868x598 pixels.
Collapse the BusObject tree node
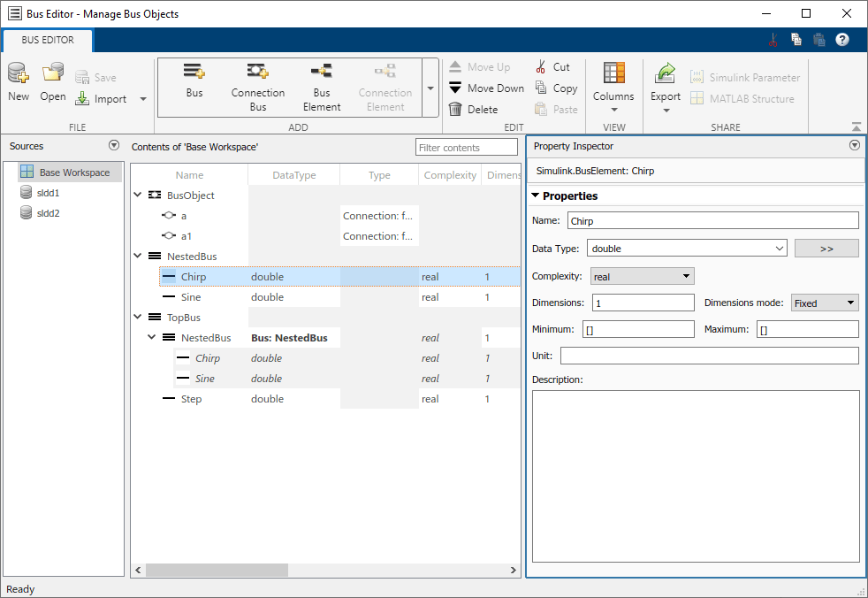pyautogui.click(x=138, y=195)
